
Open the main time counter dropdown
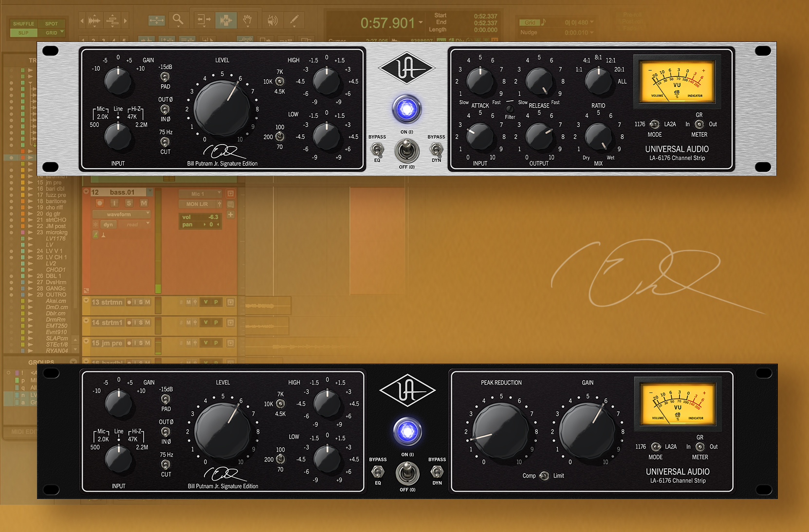click(x=422, y=23)
